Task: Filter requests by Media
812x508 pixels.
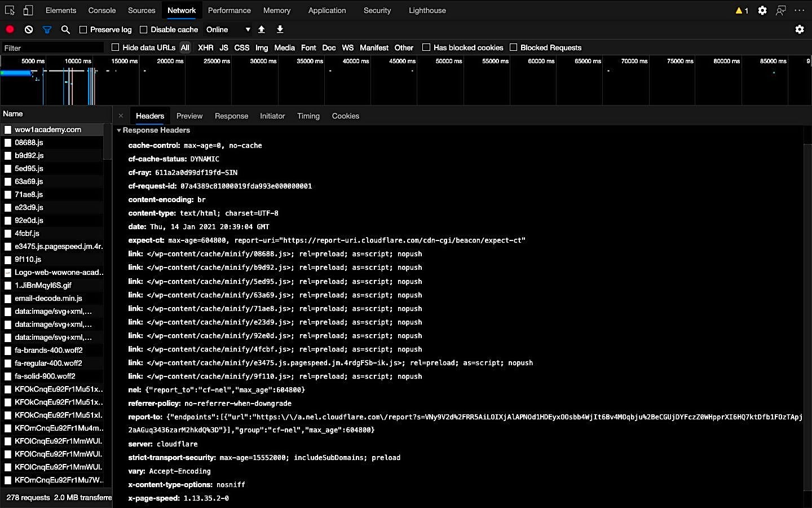Action: (285, 48)
